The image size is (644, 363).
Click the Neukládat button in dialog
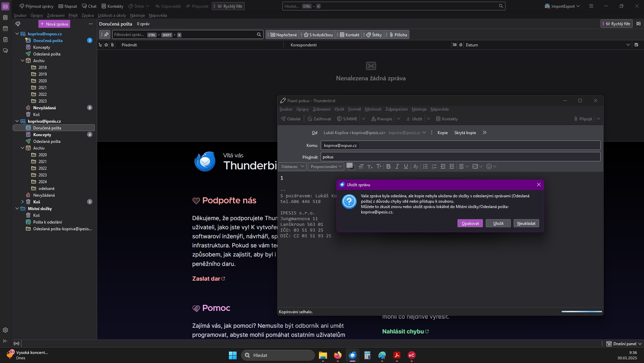pos(526,224)
